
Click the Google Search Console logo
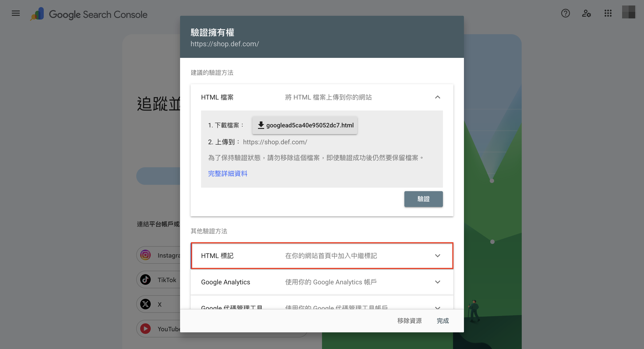89,14
